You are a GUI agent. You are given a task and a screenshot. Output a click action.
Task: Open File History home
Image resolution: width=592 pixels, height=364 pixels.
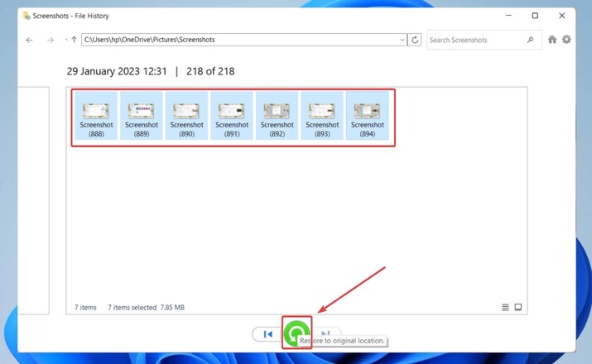[x=552, y=39]
